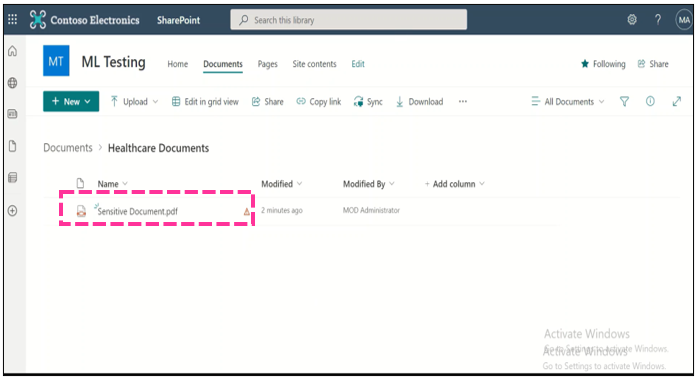Click the Sync command

[x=368, y=102]
